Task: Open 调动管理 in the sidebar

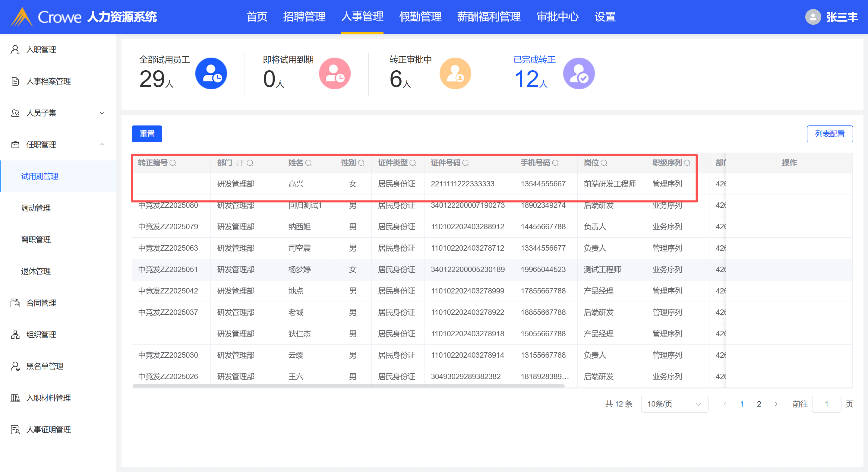Action: [x=36, y=208]
